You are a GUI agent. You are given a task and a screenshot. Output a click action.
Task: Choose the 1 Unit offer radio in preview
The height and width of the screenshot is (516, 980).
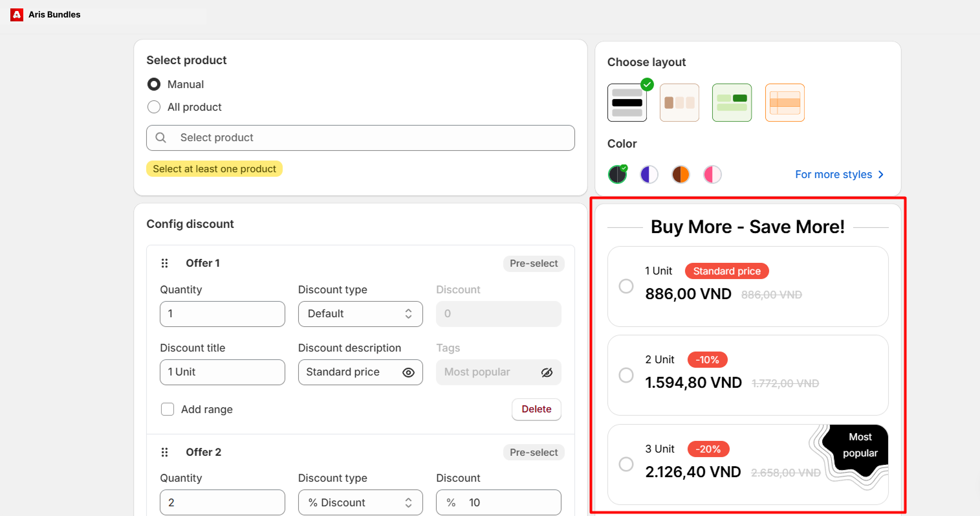click(626, 286)
